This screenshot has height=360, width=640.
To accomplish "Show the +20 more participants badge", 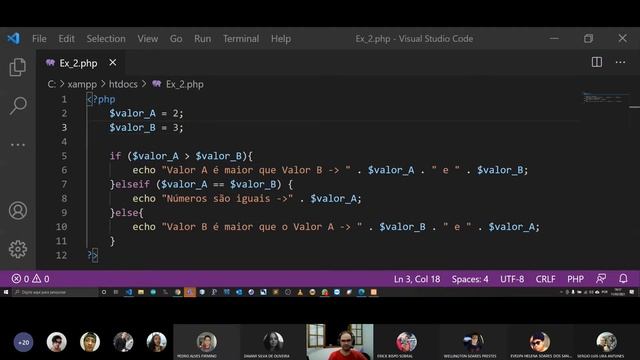I will pos(23,342).
